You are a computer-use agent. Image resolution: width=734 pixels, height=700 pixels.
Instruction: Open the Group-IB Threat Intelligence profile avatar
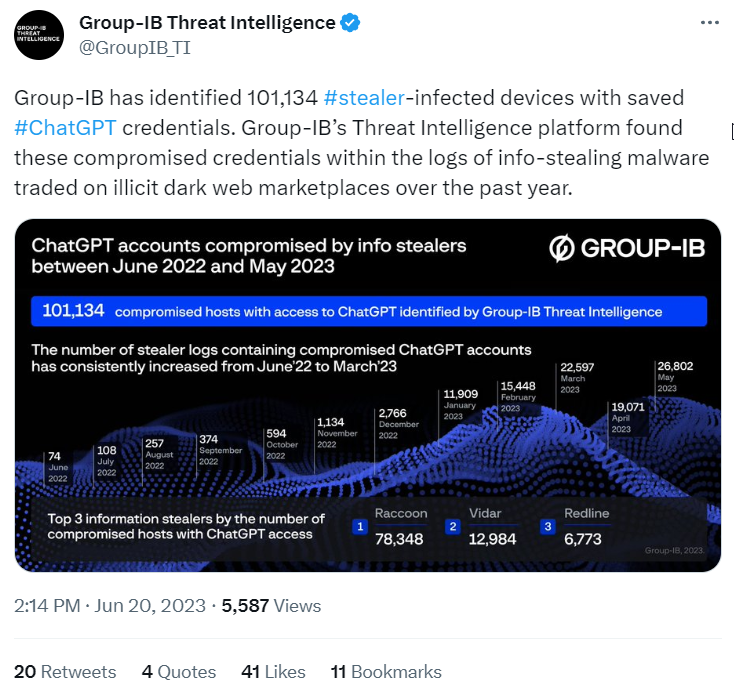point(39,35)
